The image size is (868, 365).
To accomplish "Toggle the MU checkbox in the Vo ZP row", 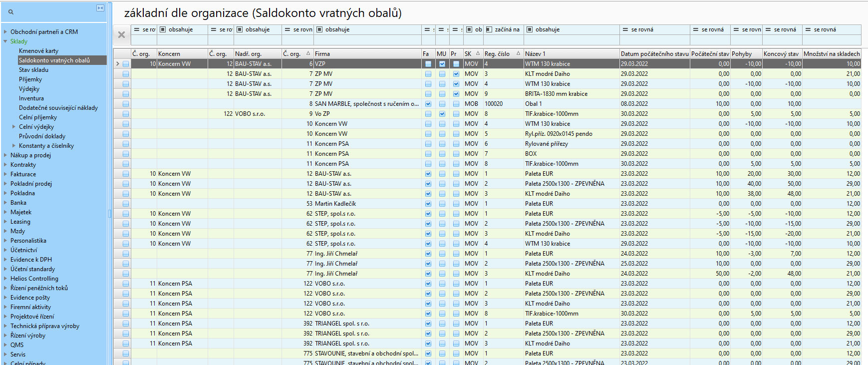I will (x=442, y=114).
